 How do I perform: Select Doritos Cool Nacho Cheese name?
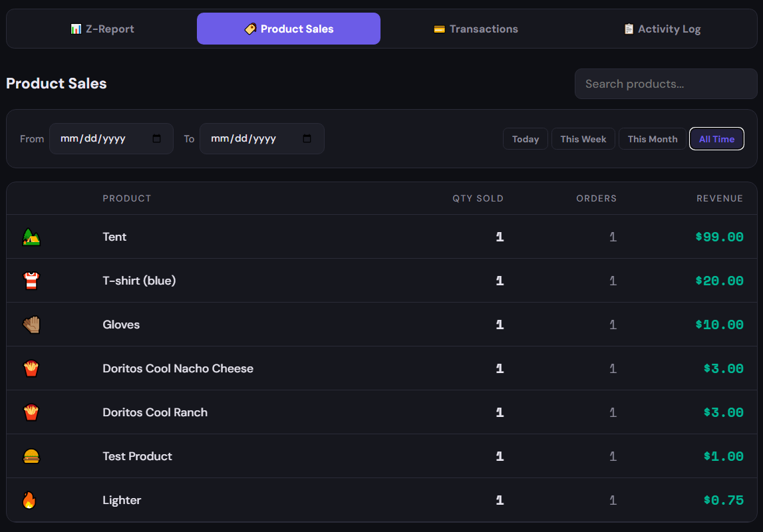coord(178,368)
